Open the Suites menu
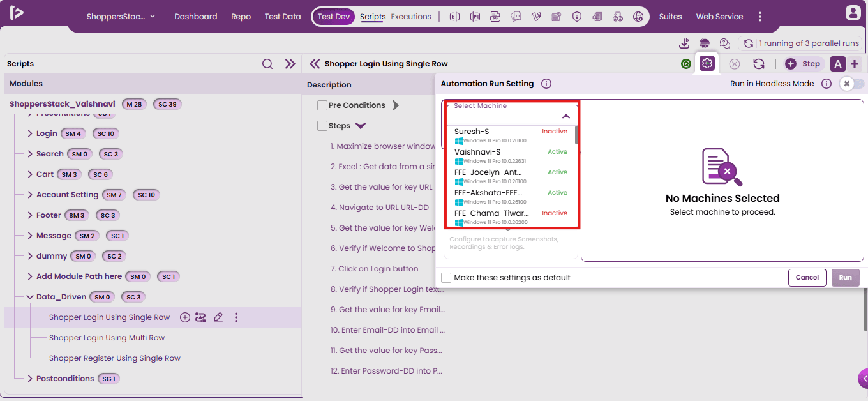868x401 pixels. tap(671, 17)
